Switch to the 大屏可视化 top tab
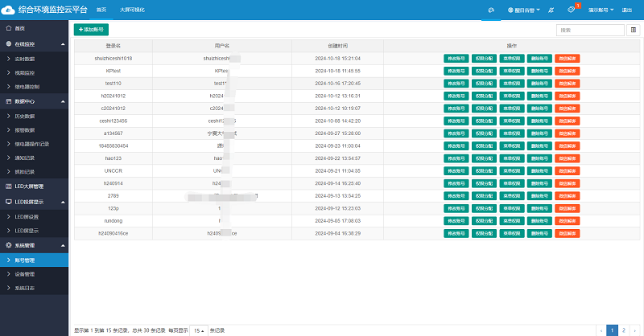 (x=131, y=9)
